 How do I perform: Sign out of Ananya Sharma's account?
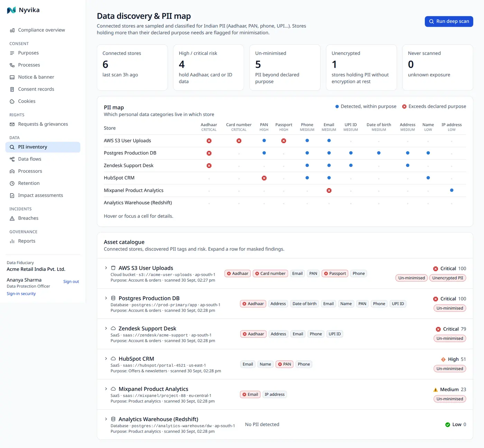71,282
